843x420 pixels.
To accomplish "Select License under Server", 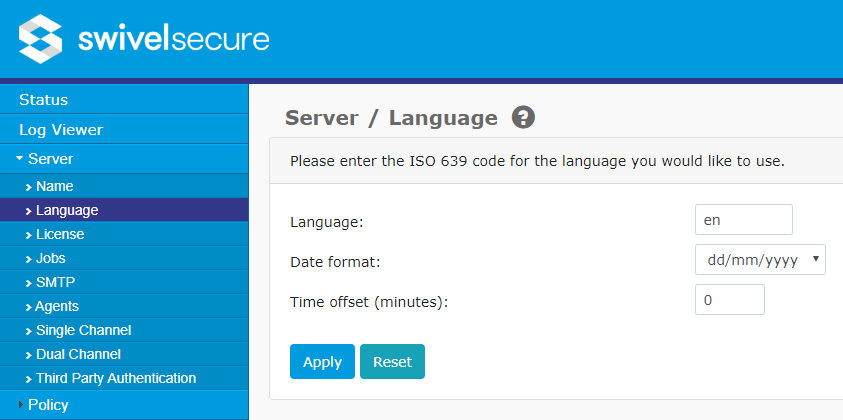I will tap(124, 234).
